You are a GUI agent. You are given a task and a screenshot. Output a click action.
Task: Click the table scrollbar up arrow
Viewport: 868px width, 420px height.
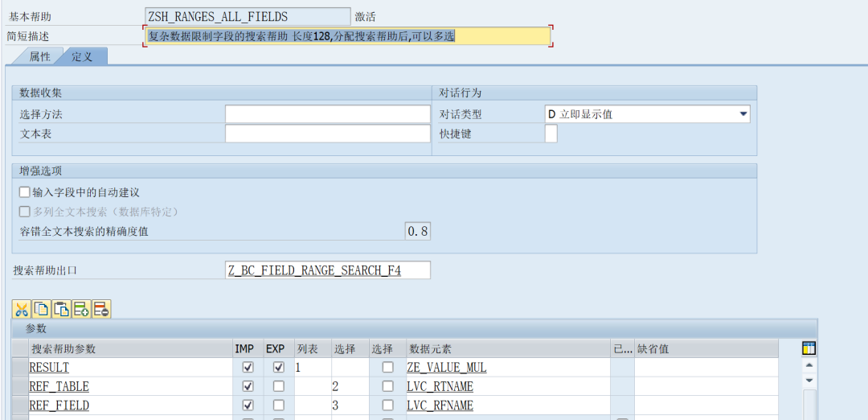coord(809,365)
